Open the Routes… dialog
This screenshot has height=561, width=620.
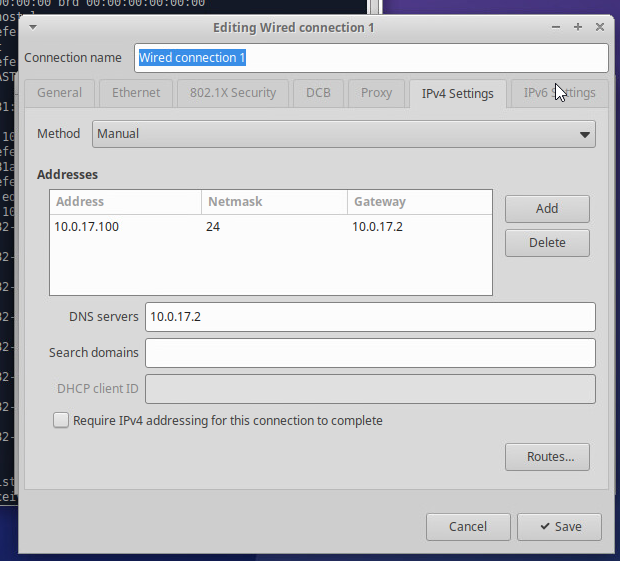tap(547, 457)
